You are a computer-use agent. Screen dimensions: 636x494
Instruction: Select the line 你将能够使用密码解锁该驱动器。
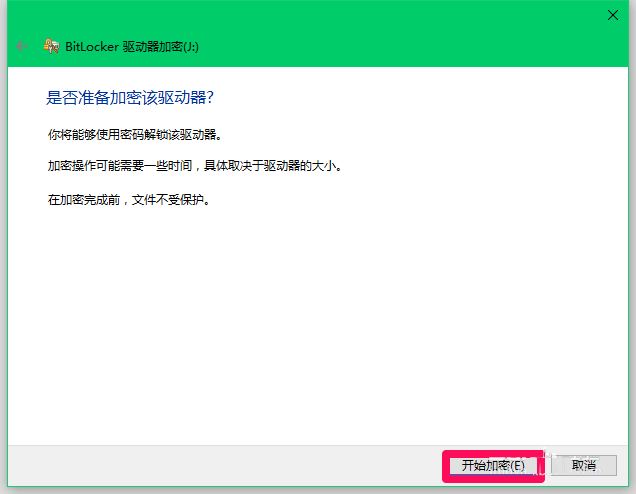click(131, 133)
